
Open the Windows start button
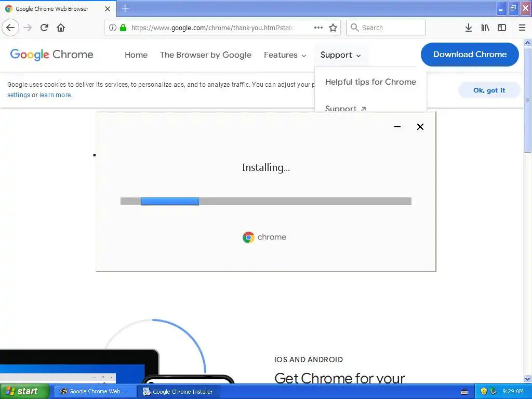coord(25,392)
